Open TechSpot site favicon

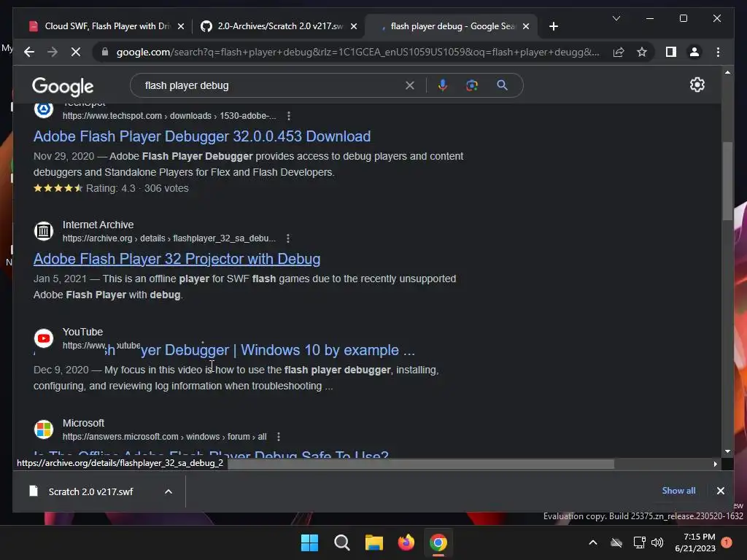tap(44, 109)
